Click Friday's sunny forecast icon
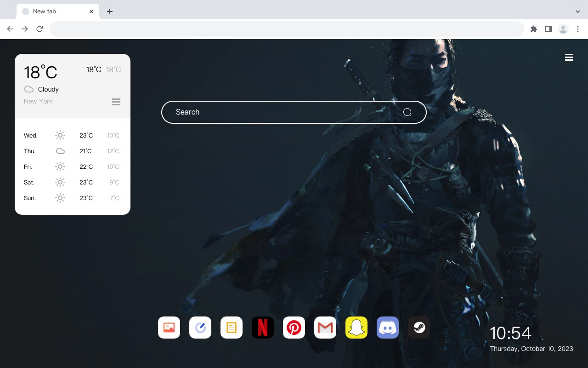 coord(60,167)
